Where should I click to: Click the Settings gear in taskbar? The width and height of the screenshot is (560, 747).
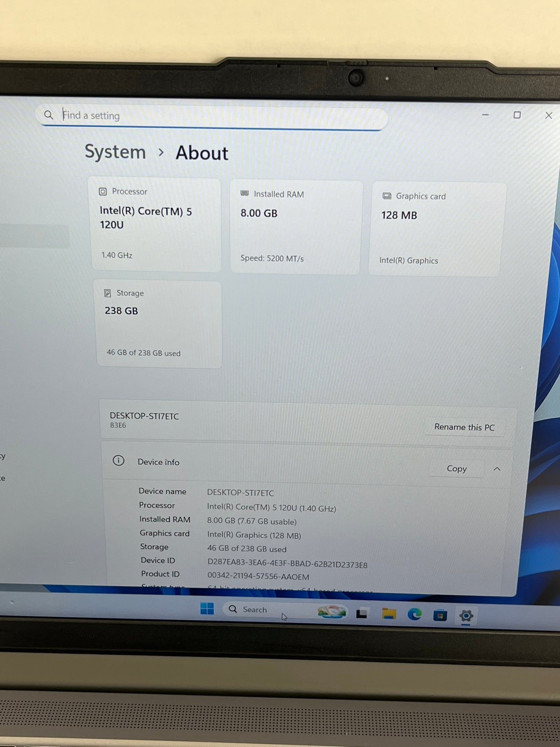466,616
